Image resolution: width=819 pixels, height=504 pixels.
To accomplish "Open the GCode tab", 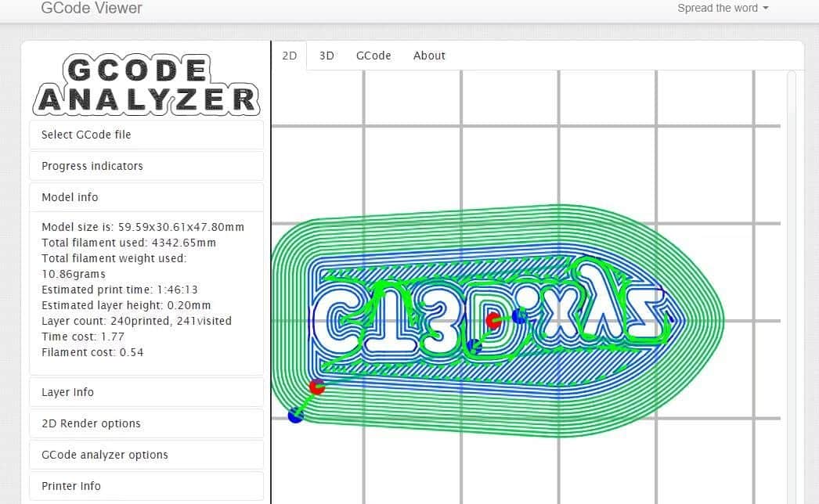I will [x=373, y=55].
